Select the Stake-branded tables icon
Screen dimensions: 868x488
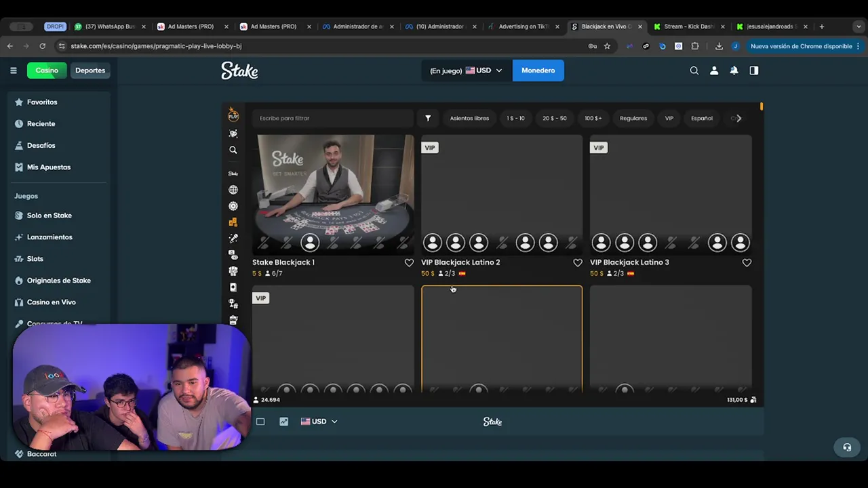233,174
